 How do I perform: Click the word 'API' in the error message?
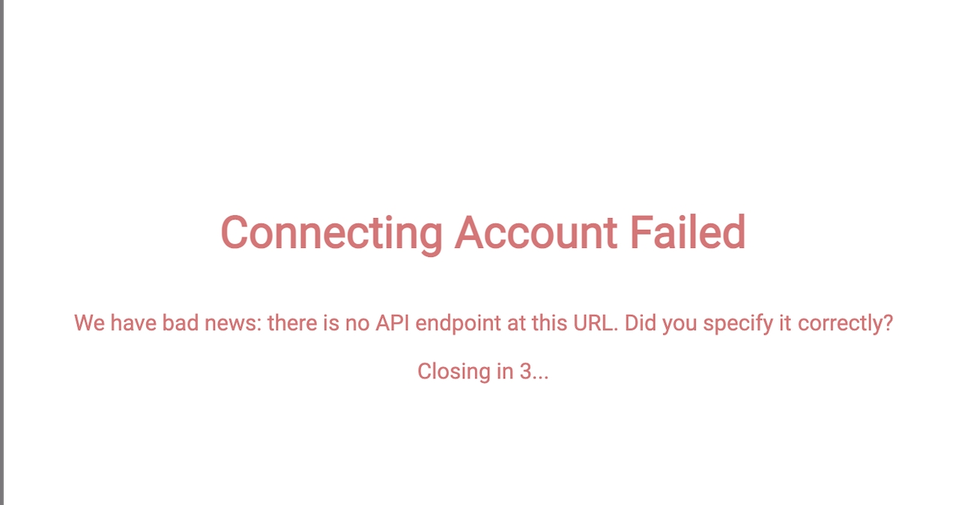pyautogui.click(x=393, y=324)
